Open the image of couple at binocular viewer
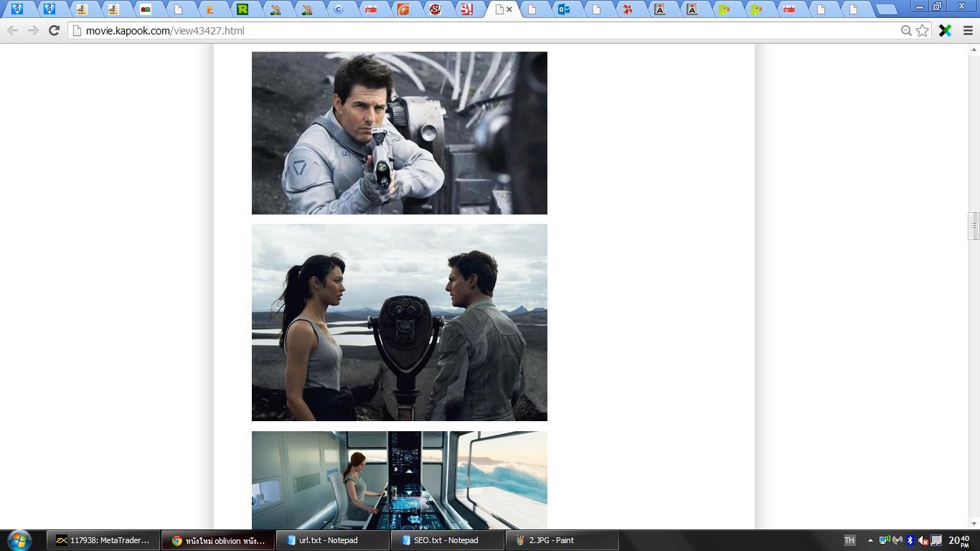980x551 pixels. pyautogui.click(x=400, y=322)
